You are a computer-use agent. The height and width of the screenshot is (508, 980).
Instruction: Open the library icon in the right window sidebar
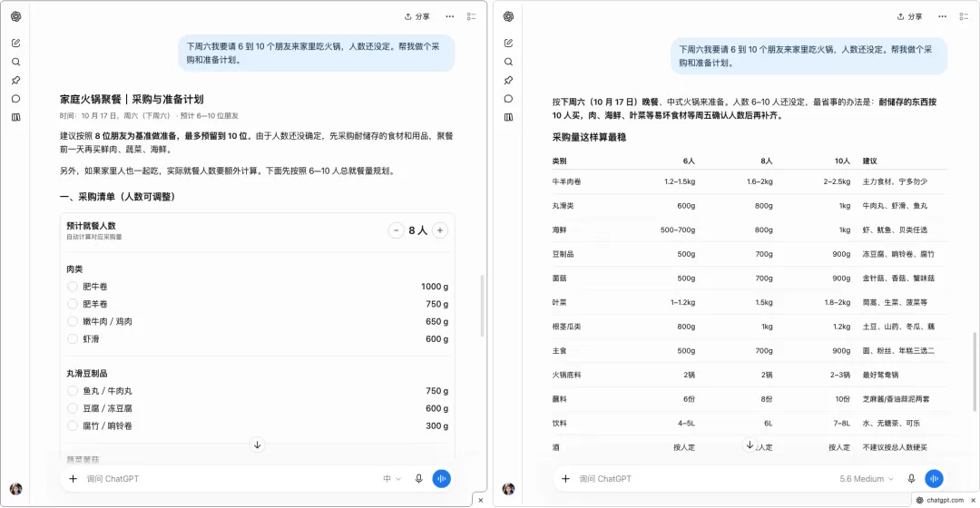point(509,117)
